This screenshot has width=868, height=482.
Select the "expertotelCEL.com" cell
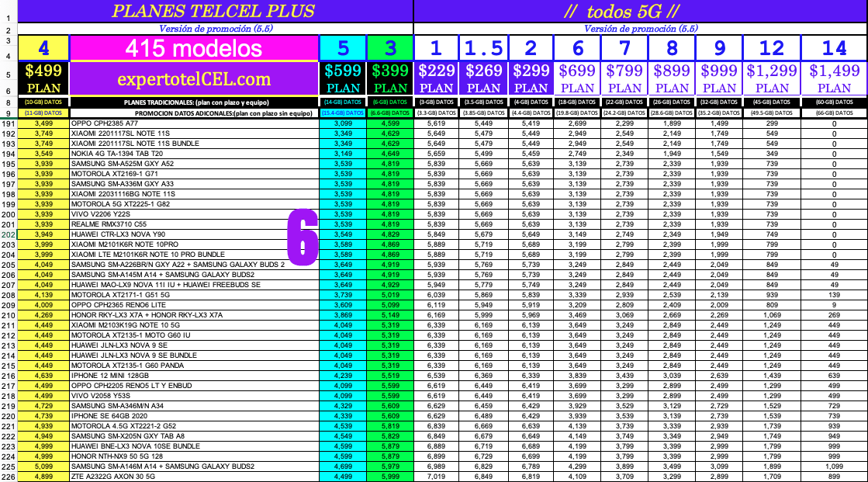point(194,78)
